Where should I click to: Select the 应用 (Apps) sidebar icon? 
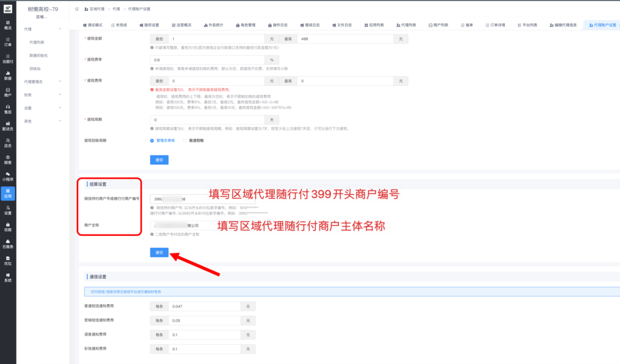(9, 193)
